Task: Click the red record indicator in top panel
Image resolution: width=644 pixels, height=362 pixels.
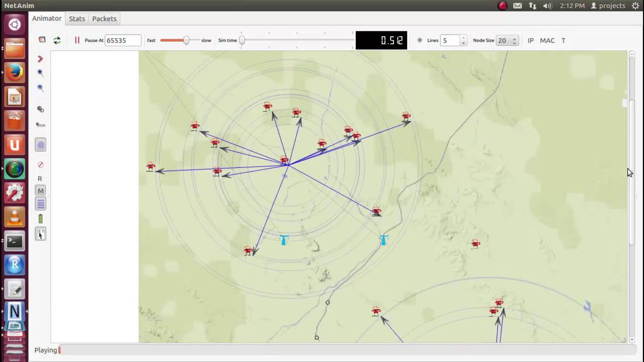Action: point(502,6)
